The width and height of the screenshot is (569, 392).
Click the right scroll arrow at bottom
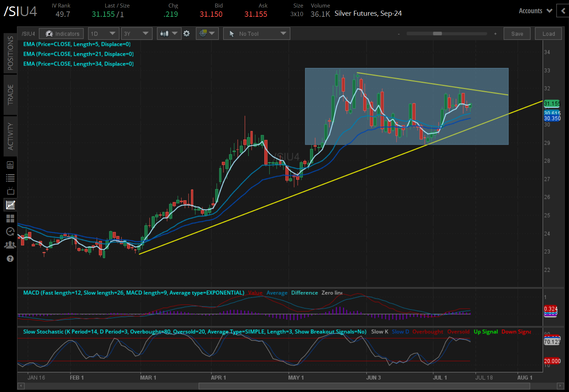[x=560, y=386]
